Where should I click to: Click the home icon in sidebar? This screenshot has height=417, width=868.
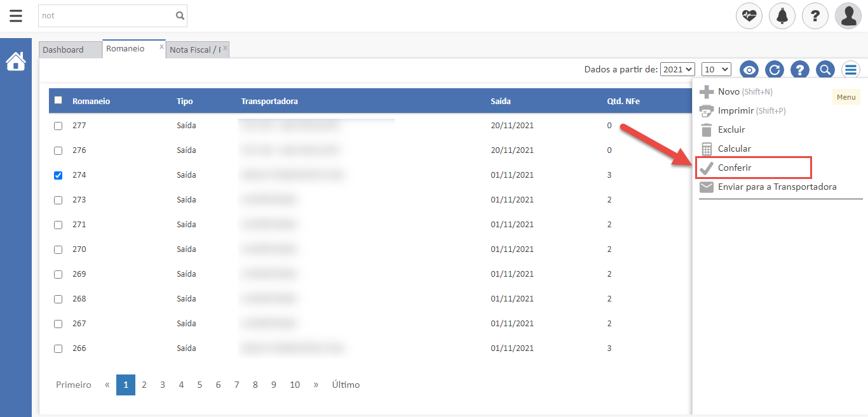[16, 62]
